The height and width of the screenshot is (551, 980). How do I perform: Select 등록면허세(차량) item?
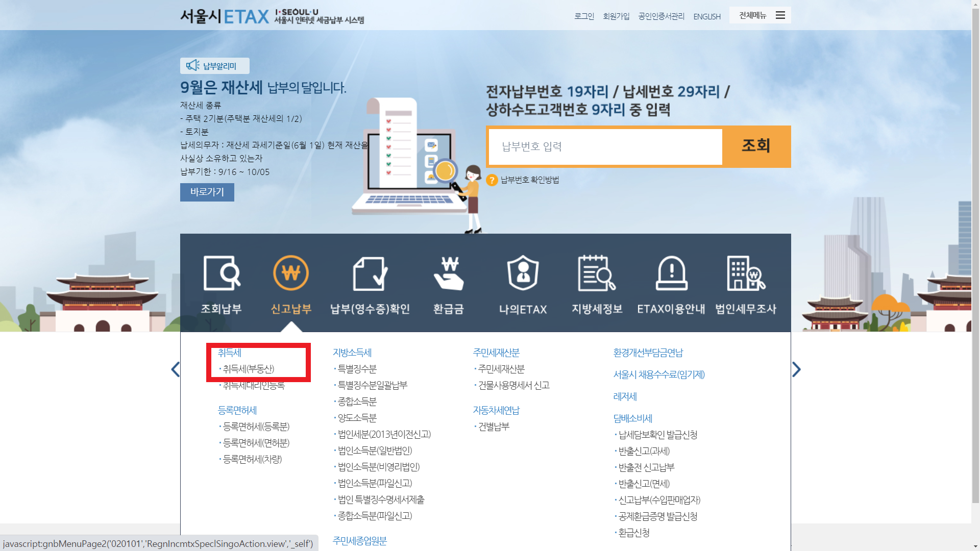(252, 459)
